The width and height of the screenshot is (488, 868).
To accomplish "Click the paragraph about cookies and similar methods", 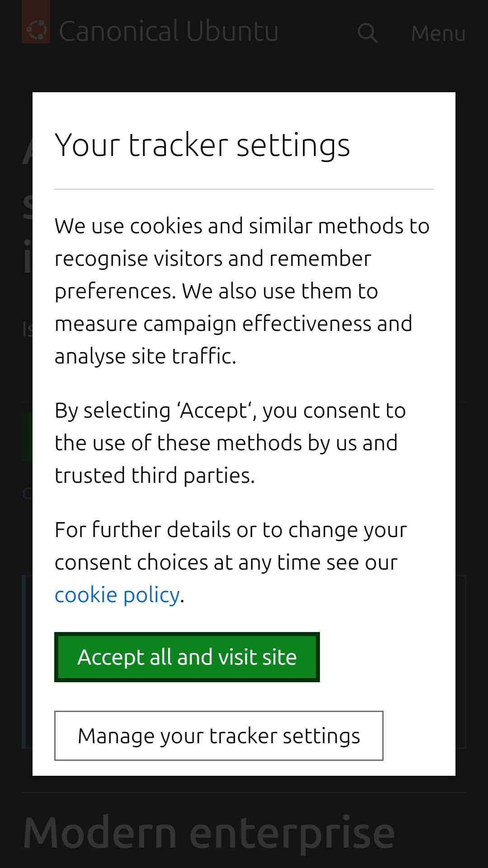I will [242, 291].
